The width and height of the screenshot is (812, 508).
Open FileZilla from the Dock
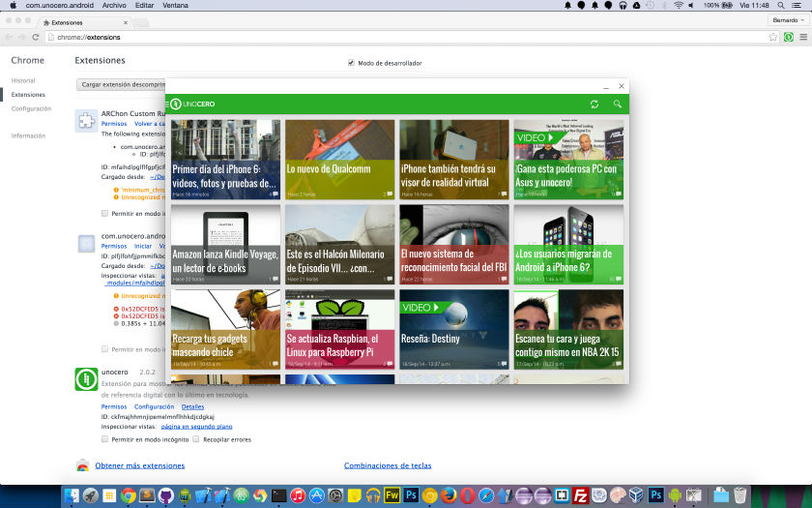click(x=581, y=495)
